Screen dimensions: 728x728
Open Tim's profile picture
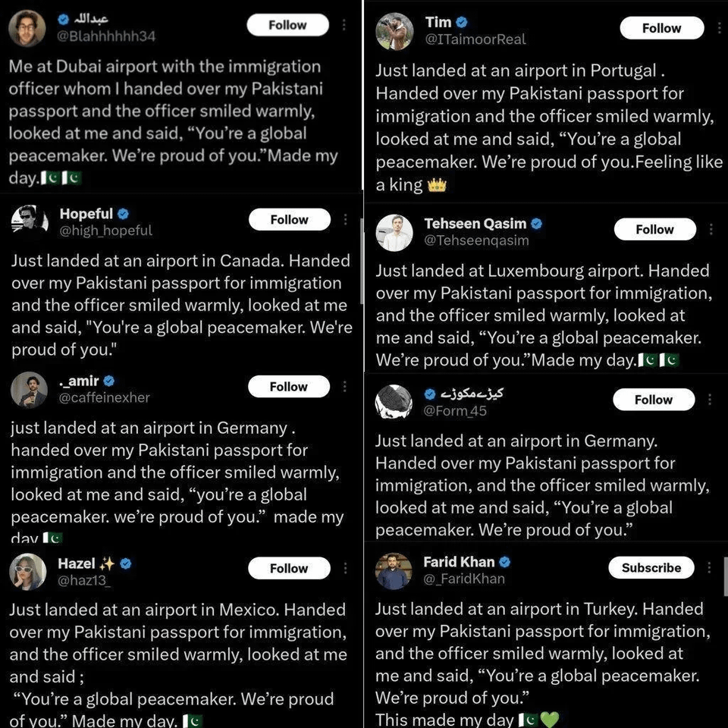point(395,31)
